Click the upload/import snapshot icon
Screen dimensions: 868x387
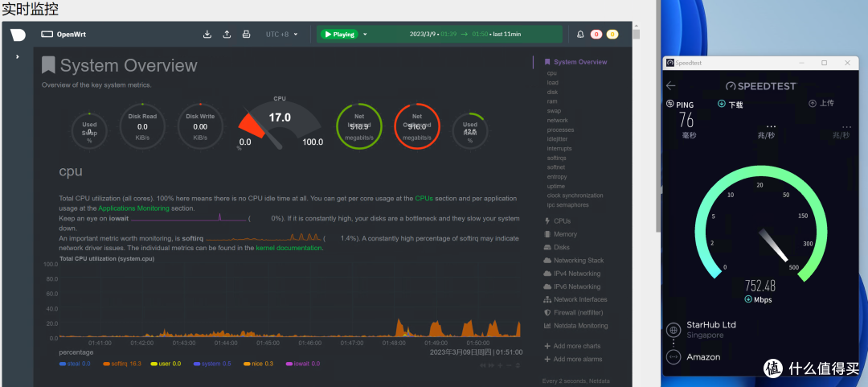[227, 35]
